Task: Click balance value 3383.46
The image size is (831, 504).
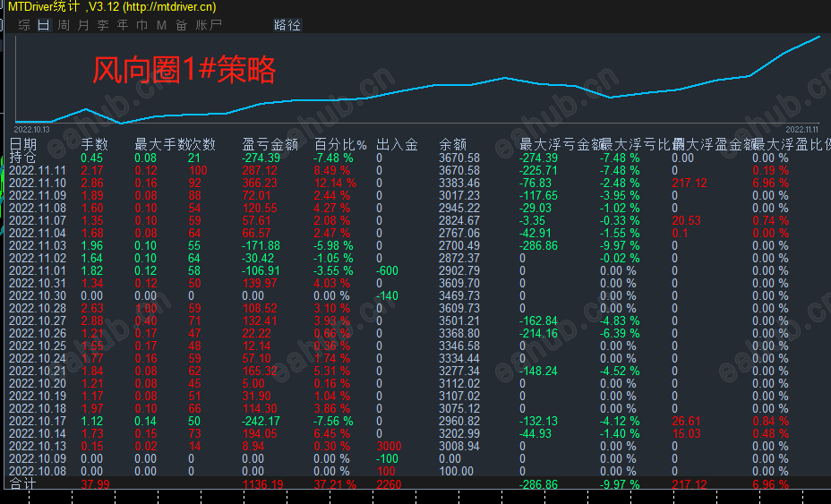Action: pos(459,184)
